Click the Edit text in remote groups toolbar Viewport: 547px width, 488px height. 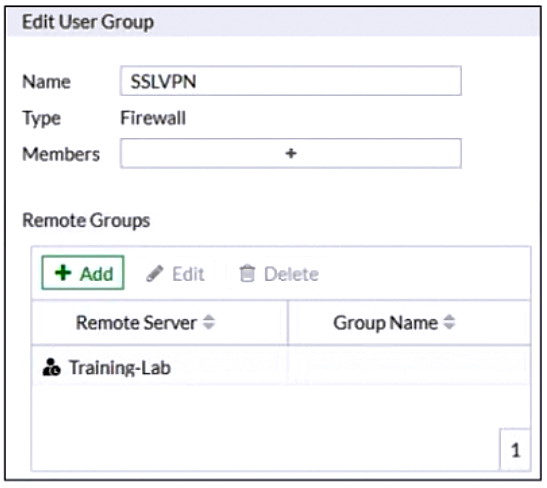[188, 274]
